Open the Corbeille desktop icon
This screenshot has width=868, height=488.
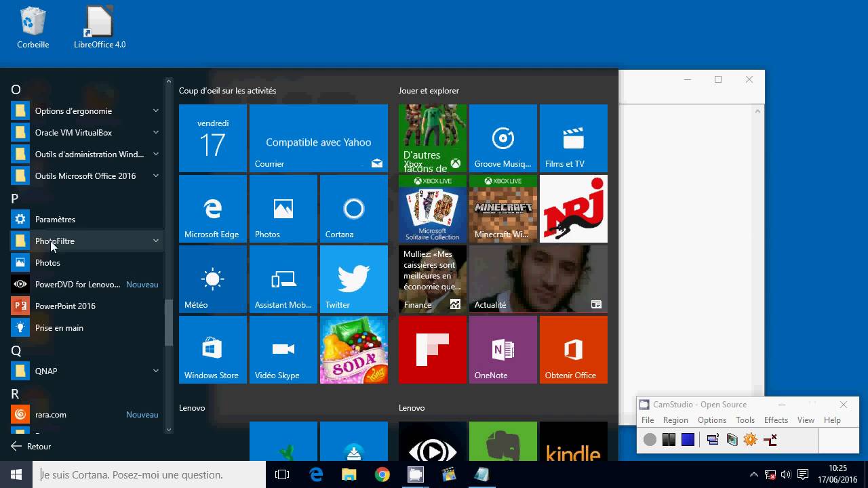point(33,28)
